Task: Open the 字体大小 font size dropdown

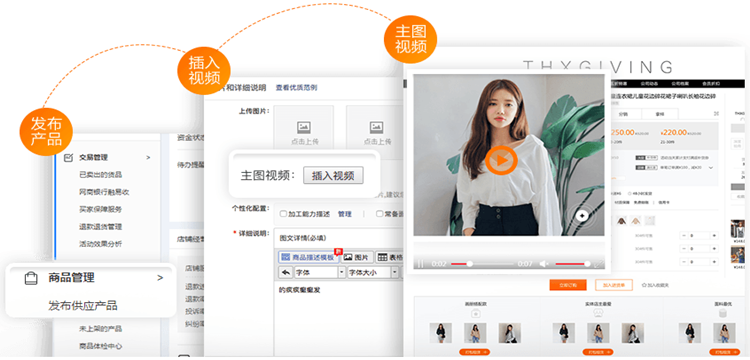Action: [x=373, y=273]
